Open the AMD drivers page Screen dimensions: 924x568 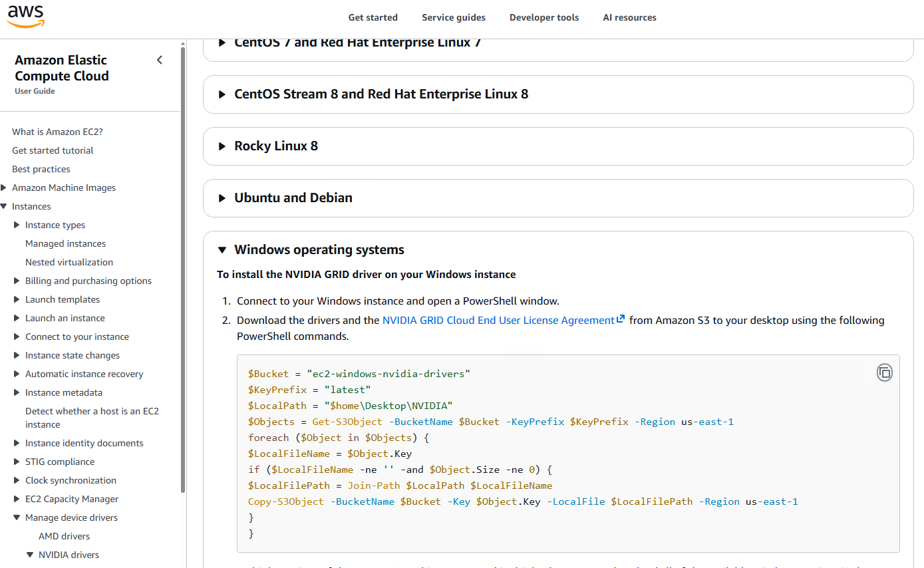[65, 537]
